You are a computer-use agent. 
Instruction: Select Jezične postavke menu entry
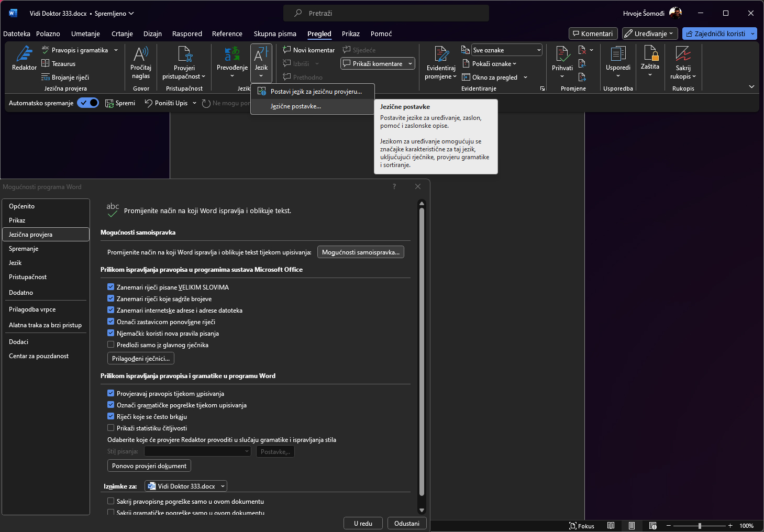(295, 106)
